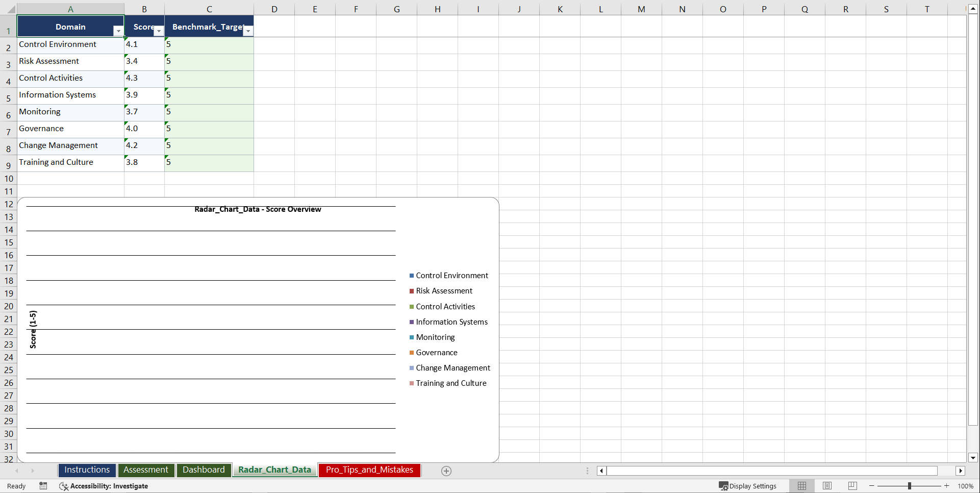This screenshot has width=980, height=493.
Task: Open Page Break Preview icon
Action: [852, 486]
